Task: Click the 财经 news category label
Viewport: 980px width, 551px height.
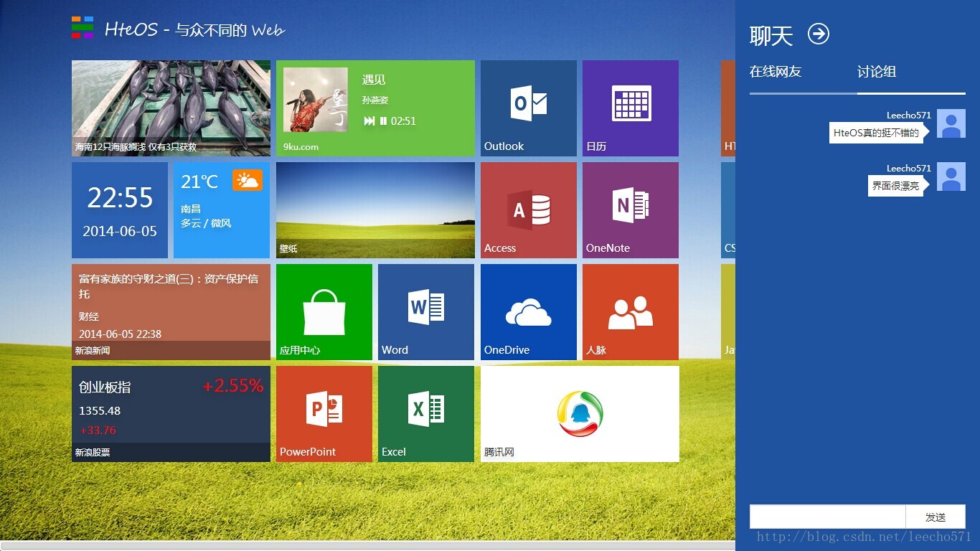Action: point(89,316)
